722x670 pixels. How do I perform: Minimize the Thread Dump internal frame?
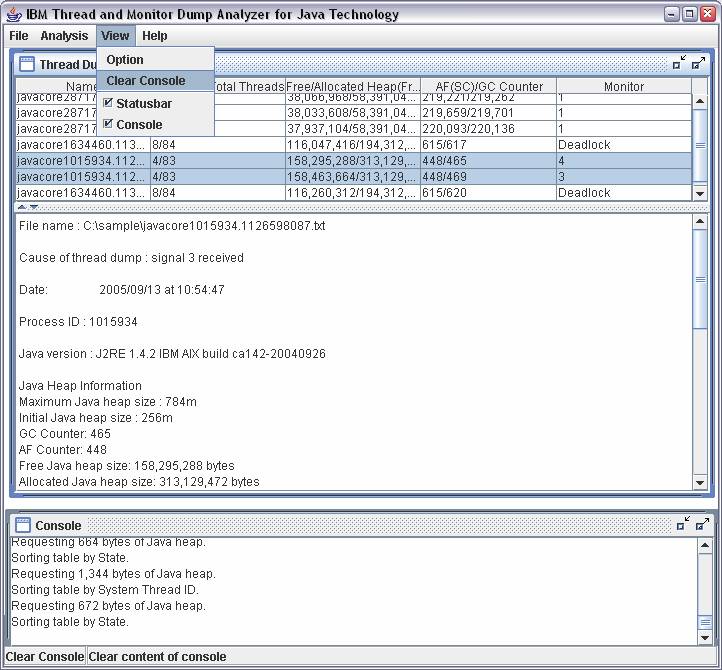pyautogui.click(x=679, y=63)
